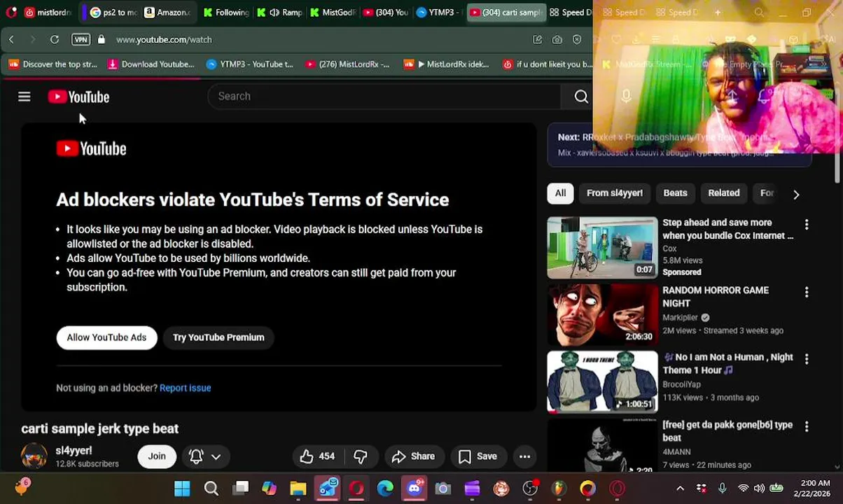This screenshot has width=843, height=504.
Task: Open the YouTube guide hamburger menu
Action: pyautogui.click(x=25, y=97)
